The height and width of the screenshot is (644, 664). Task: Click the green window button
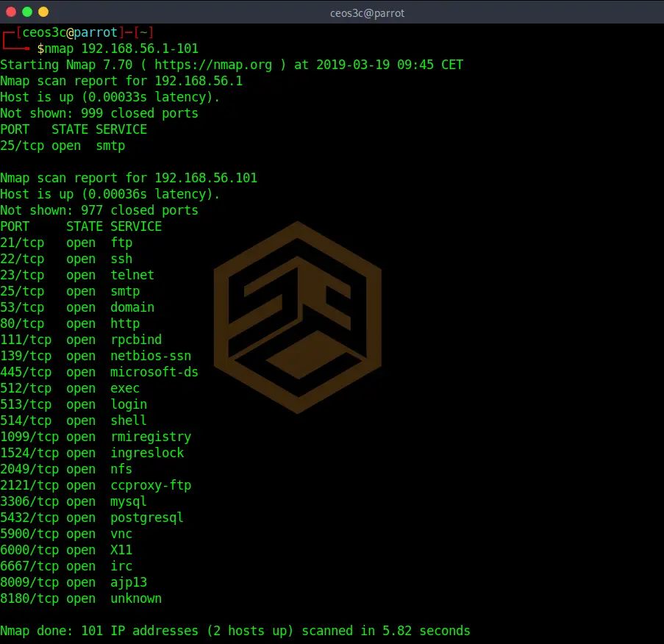tap(27, 12)
